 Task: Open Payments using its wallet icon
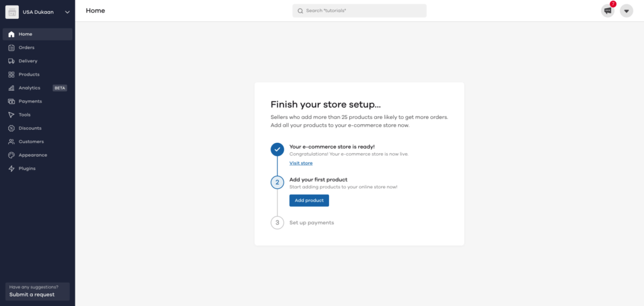(x=11, y=101)
